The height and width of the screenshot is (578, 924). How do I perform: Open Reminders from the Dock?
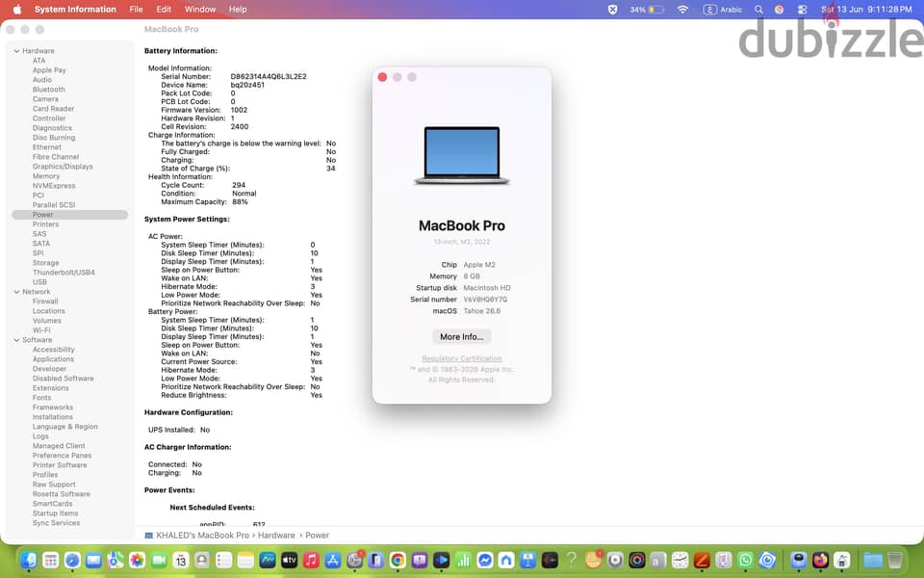click(224, 561)
